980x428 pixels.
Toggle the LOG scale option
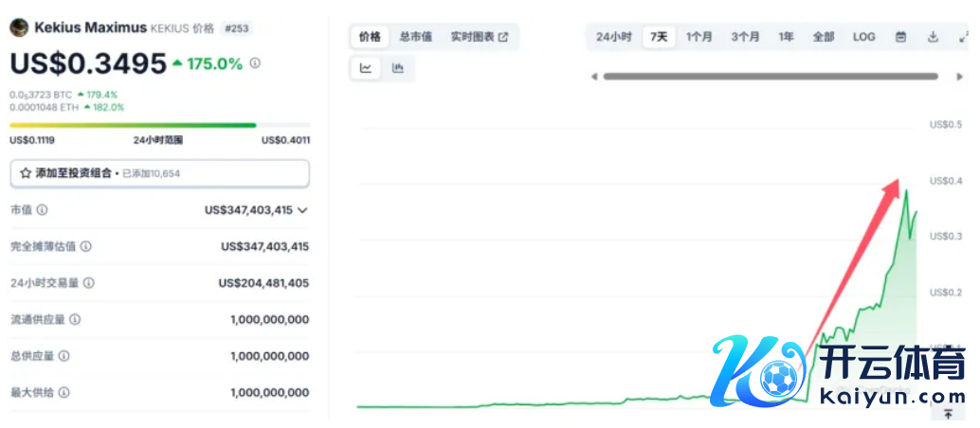(863, 37)
